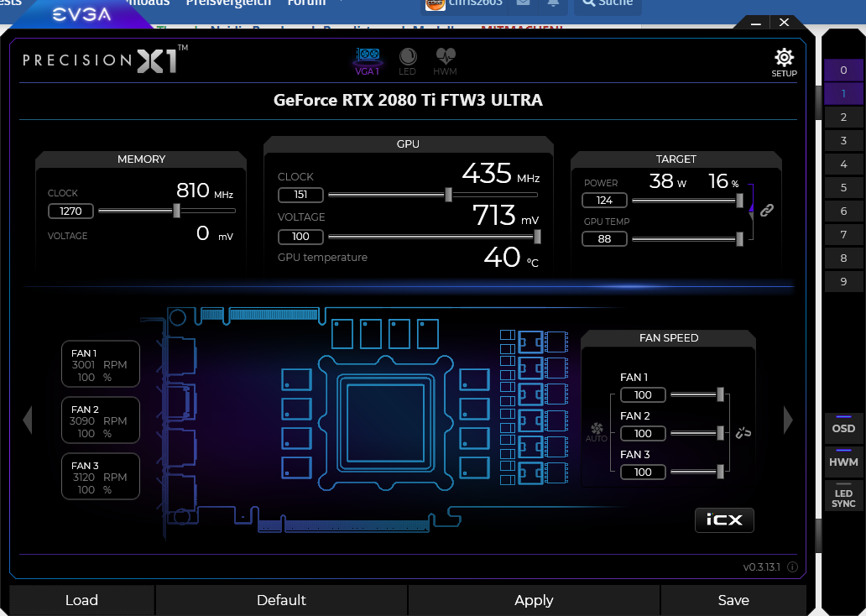The image size is (866, 616).
Task: Open the HWM hardware monitor tab
Action: pos(445,61)
